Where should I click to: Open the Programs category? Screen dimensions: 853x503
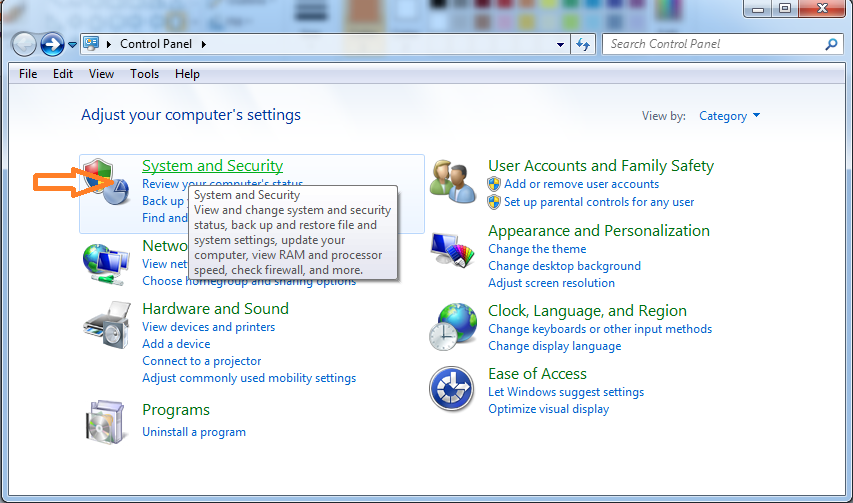176,409
